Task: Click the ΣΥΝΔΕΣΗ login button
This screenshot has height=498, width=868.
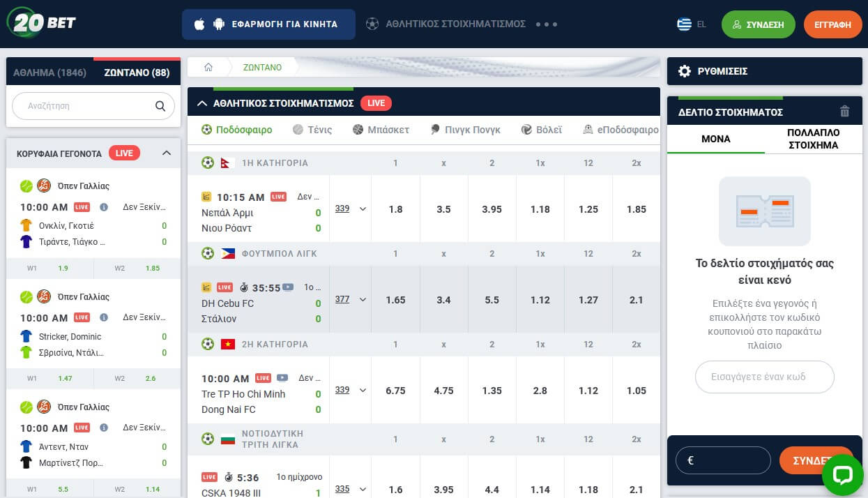Action: coord(758,24)
